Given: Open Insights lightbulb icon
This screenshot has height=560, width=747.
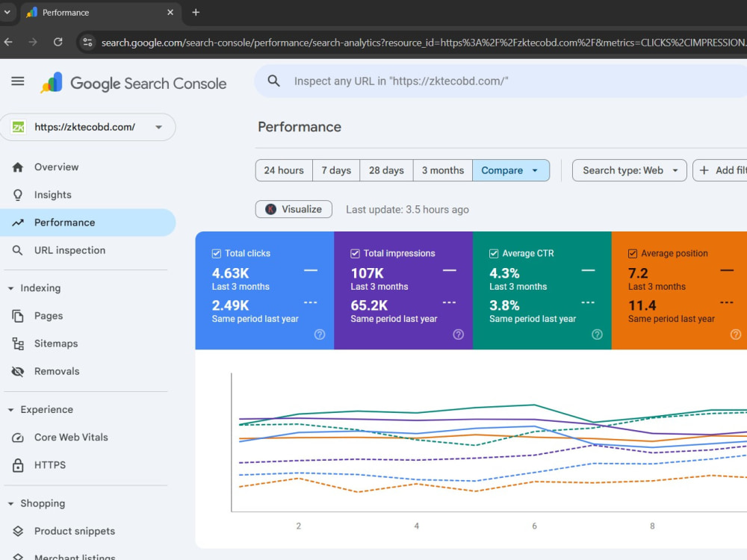Looking at the screenshot, I should coord(18,195).
